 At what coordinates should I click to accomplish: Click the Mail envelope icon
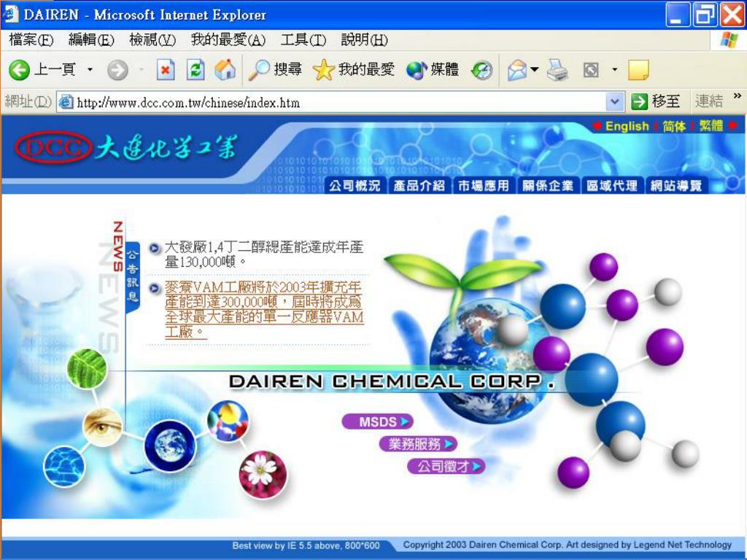[517, 71]
